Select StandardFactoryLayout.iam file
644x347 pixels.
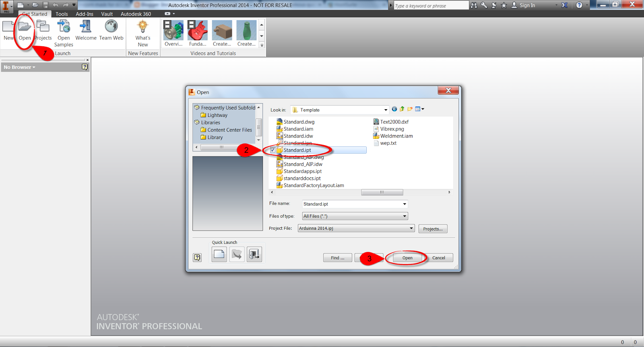pyautogui.click(x=310, y=185)
